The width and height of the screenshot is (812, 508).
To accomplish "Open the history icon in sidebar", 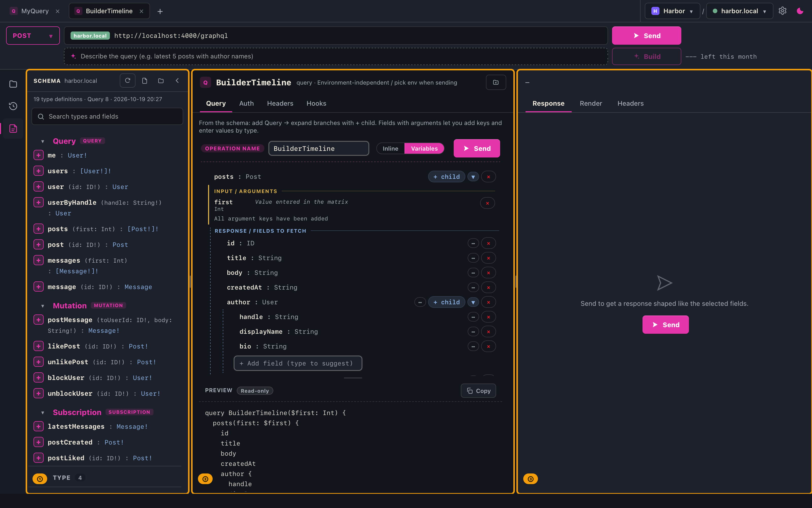I will pyautogui.click(x=13, y=106).
